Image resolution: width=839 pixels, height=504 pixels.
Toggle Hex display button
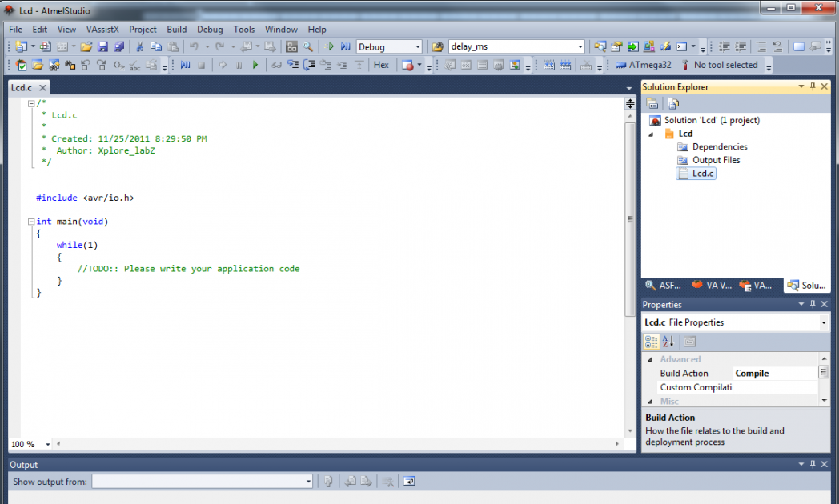381,65
